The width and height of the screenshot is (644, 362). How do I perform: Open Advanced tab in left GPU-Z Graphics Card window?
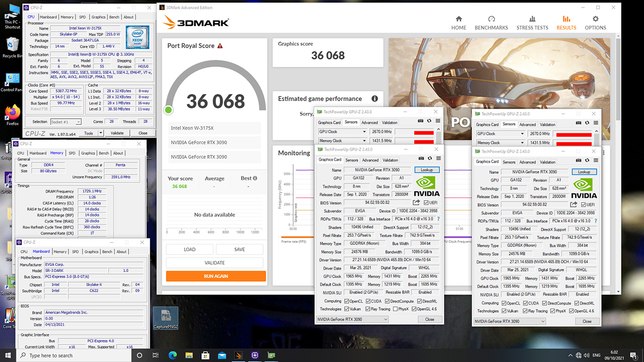(370, 160)
